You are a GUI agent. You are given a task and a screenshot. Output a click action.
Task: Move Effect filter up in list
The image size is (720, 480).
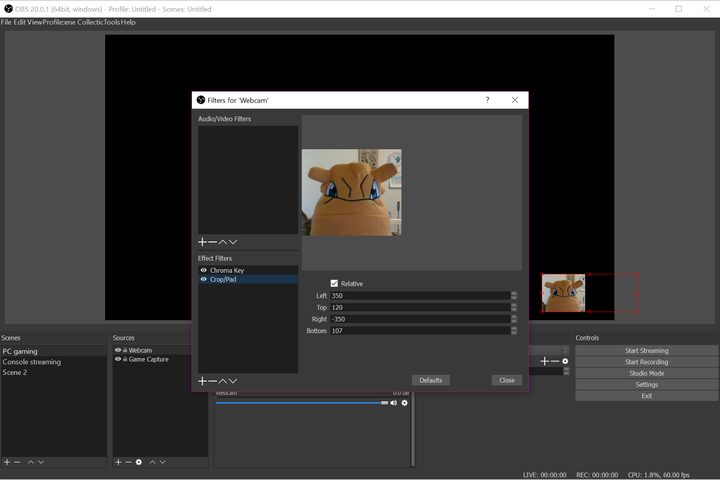tap(223, 381)
